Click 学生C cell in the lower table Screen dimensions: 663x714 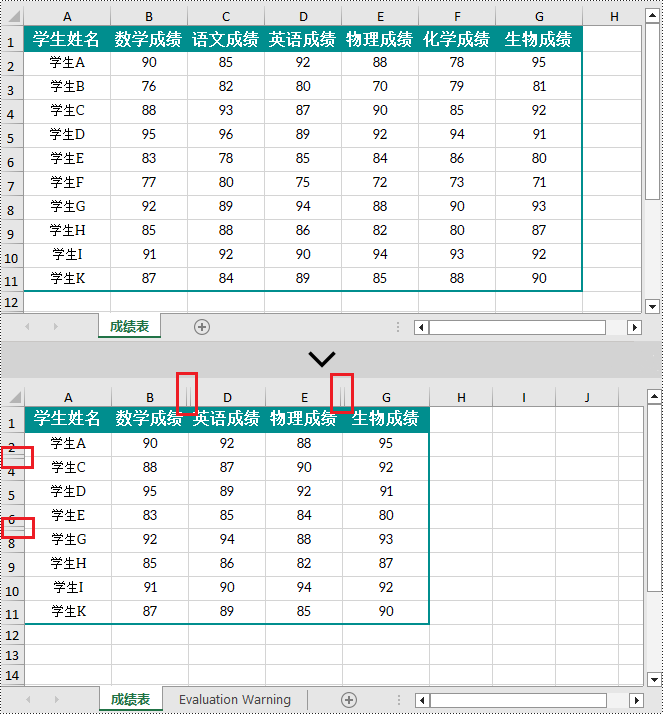68,468
